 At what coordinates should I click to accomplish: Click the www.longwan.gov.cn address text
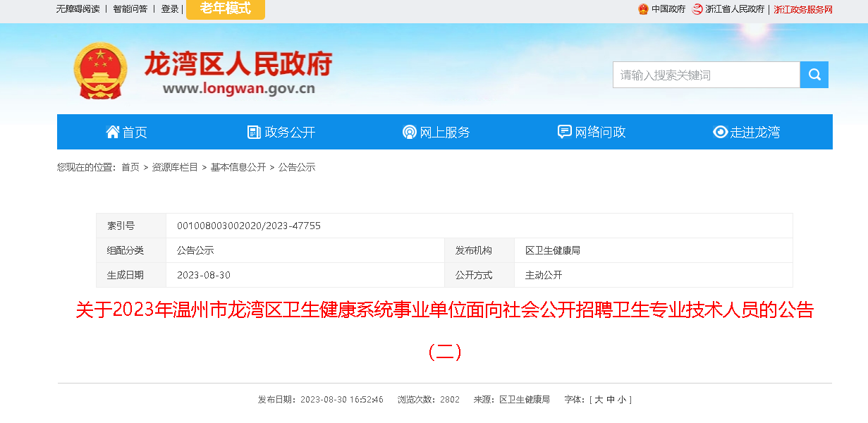point(238,89)
